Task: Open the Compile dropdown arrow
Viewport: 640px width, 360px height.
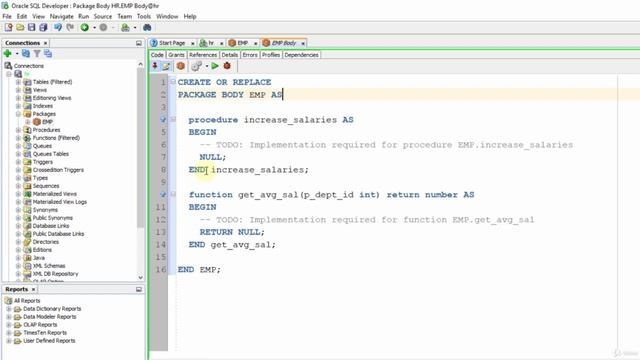Action: click(x=207, y=66)
